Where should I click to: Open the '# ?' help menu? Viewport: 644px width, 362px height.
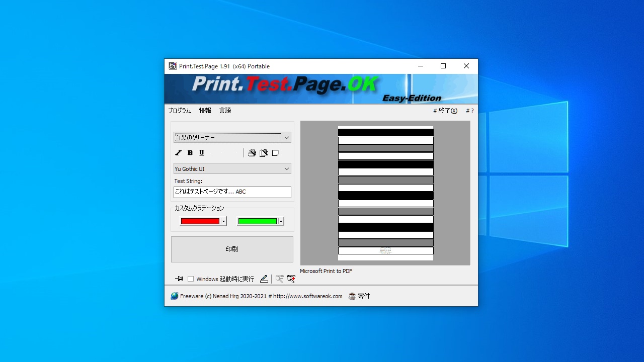469,111
